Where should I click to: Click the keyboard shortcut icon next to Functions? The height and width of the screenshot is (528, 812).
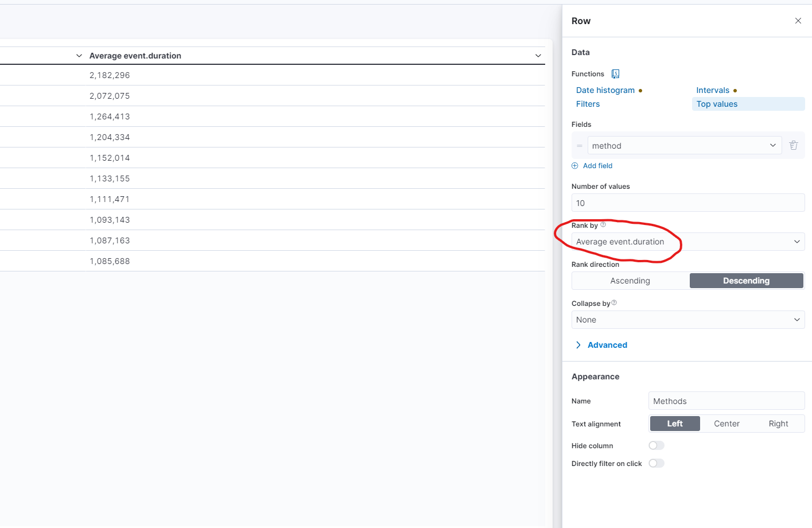pyautogui.click(x=615, y=73)
